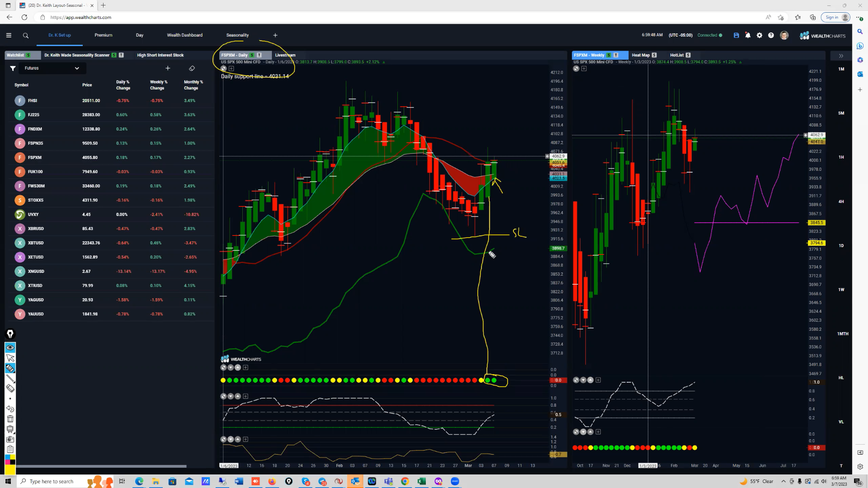
Task: Open the Futures watchlist dropdown
Action: pyautogui.click(x=52, y=68)
